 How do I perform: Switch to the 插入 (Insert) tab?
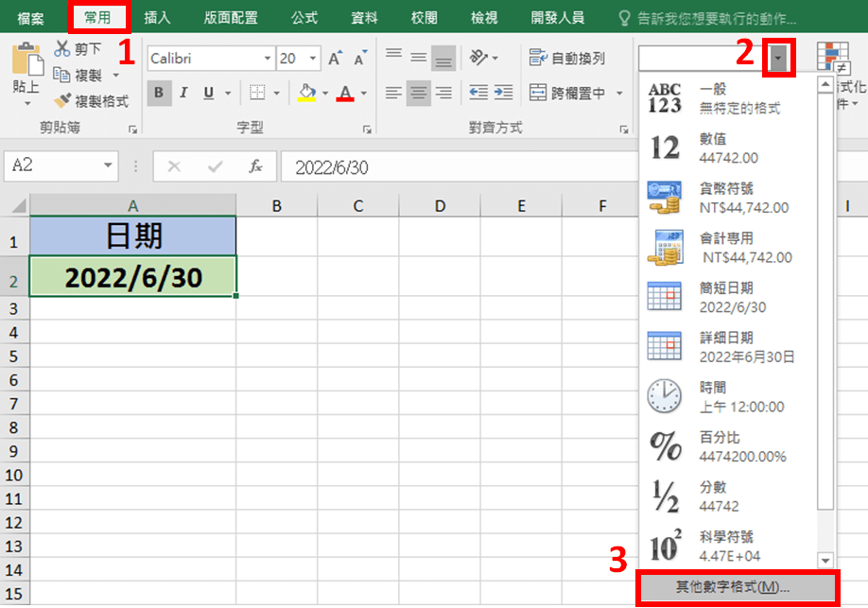pyautogui.click(x=157, y=17)
